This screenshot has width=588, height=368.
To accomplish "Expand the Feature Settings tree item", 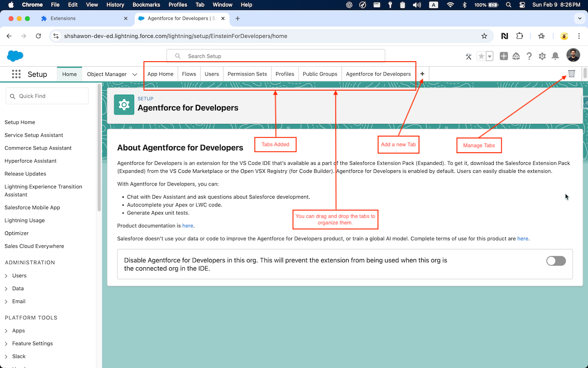I will click(6, 344).
